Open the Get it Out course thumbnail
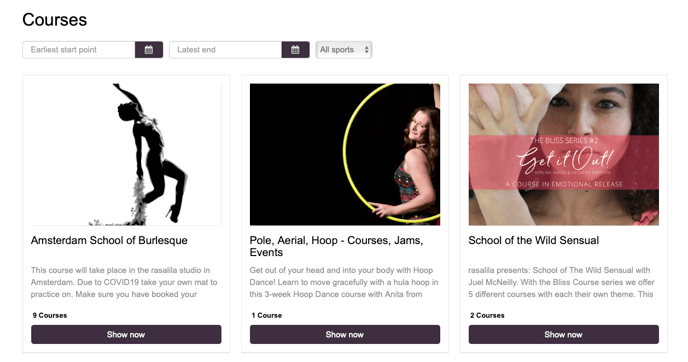The image size is (688, 362). (563, 154)
